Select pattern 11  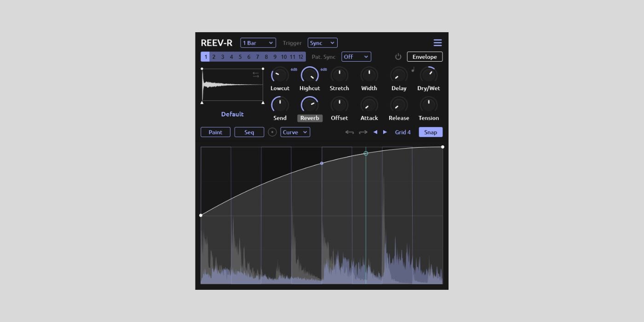[x=293, y=57]
